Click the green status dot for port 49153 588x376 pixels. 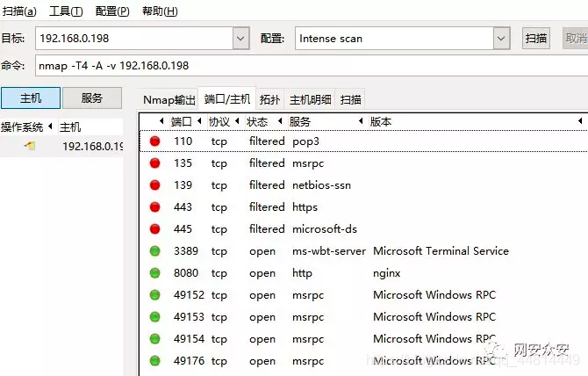pos(154,317)
